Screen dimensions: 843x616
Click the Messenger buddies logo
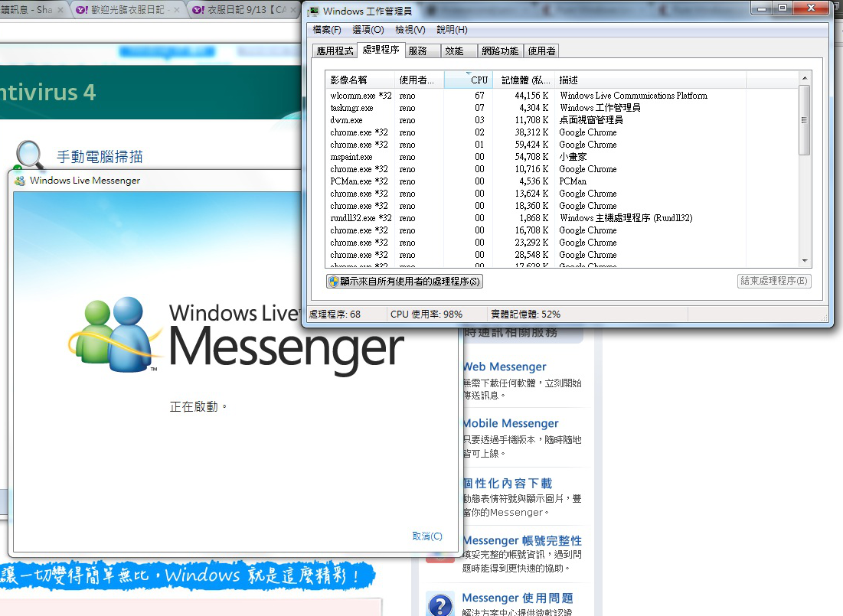(x=115, y=334)
